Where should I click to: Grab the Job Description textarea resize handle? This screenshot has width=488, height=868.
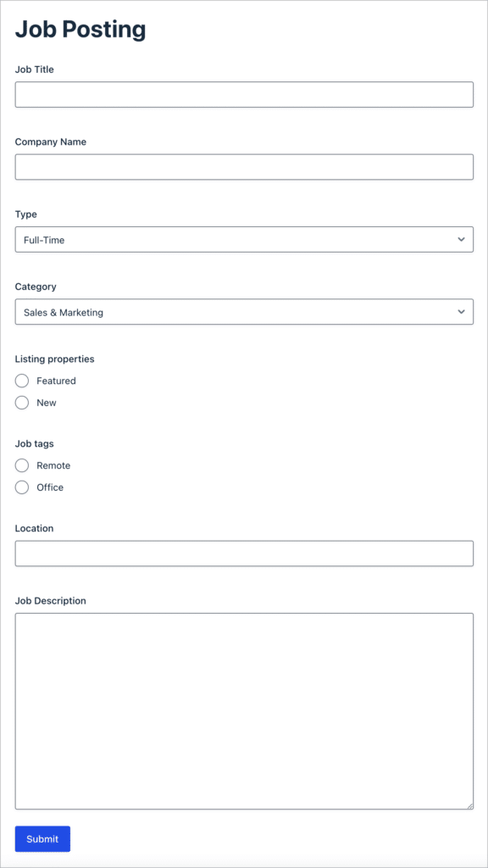(469, 806)
